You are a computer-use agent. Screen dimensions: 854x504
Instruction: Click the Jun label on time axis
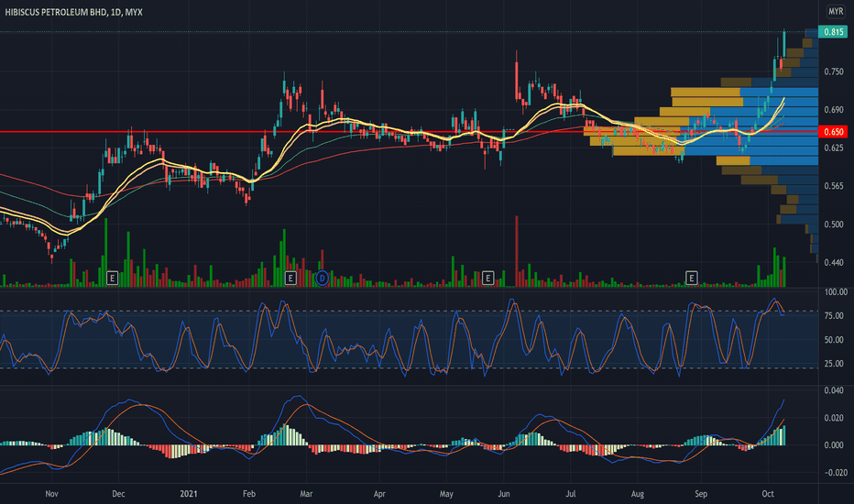(x=504, y=494)
